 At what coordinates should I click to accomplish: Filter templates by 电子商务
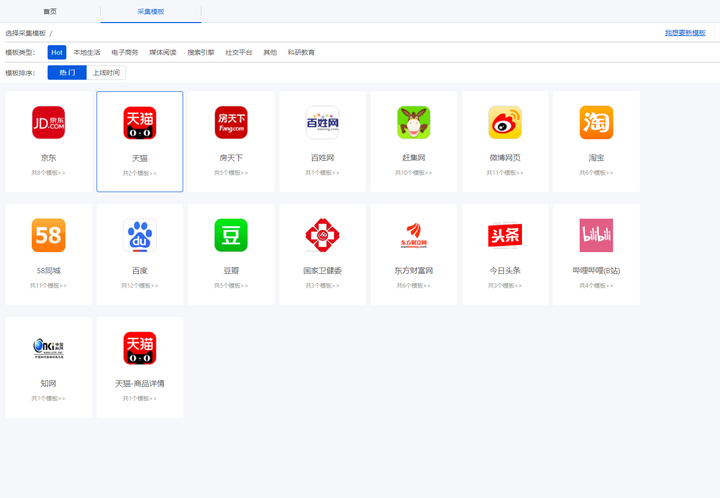tap(125, 52)
